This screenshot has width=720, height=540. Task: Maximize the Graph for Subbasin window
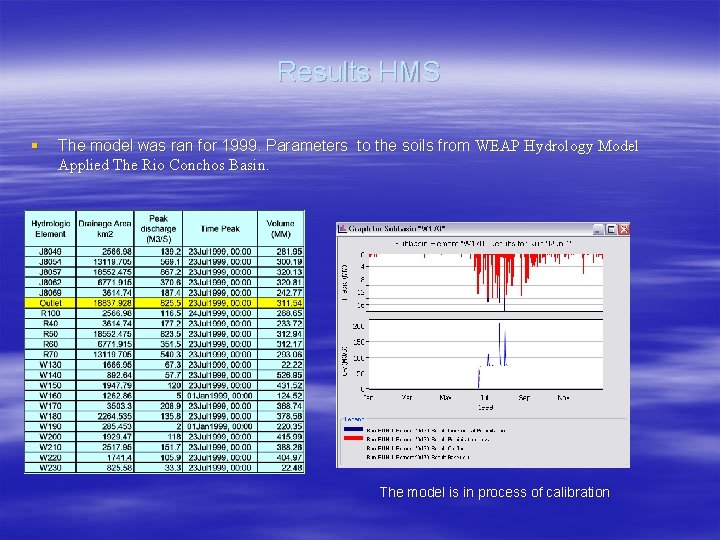pos(611,229)
